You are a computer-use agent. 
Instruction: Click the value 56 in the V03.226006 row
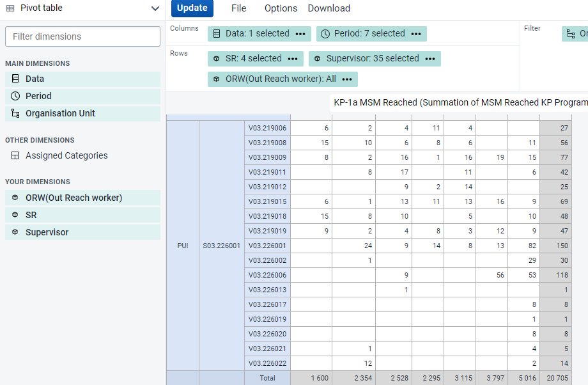coord(492,275)
